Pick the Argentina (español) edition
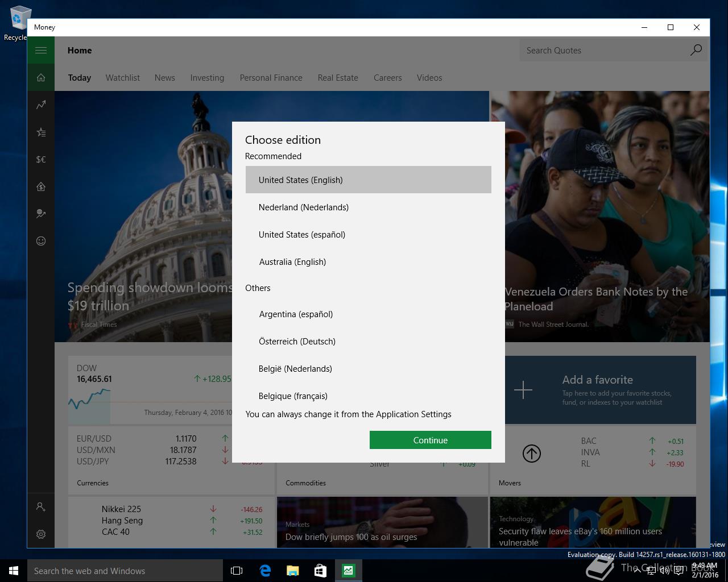The width and height of the screenshot is (728, 582). click(369, 314)
